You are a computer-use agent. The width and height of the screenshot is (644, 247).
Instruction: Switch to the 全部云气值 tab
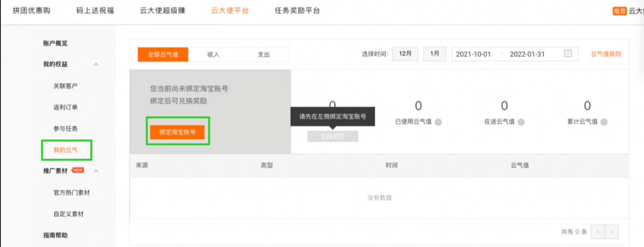pyautogui.click(x=163, y=54)
